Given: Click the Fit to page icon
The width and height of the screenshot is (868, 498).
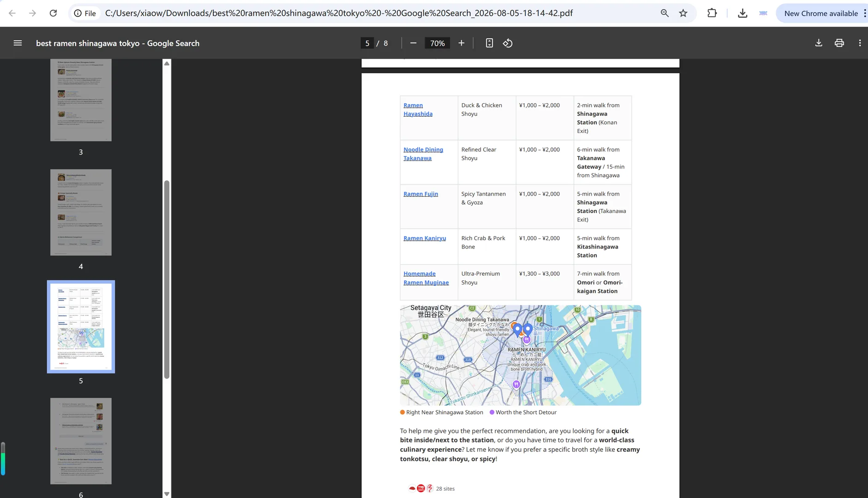Looking at the screenshot, I should (490, 43).
